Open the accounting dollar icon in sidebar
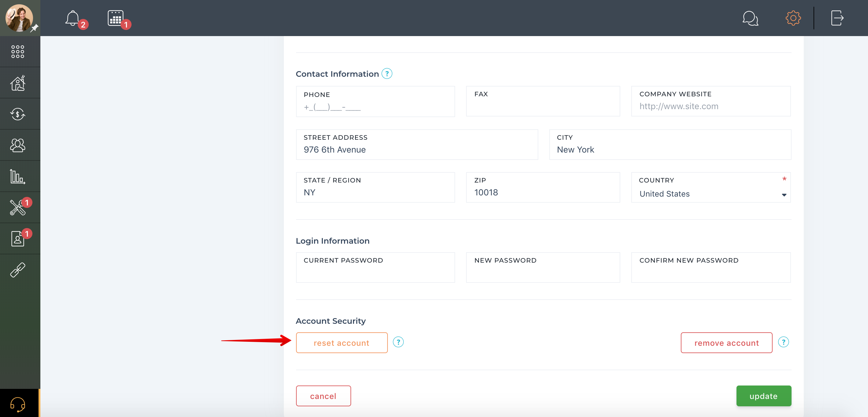The height and width of the screenshot is (417, 868). (x=17, y=114)
